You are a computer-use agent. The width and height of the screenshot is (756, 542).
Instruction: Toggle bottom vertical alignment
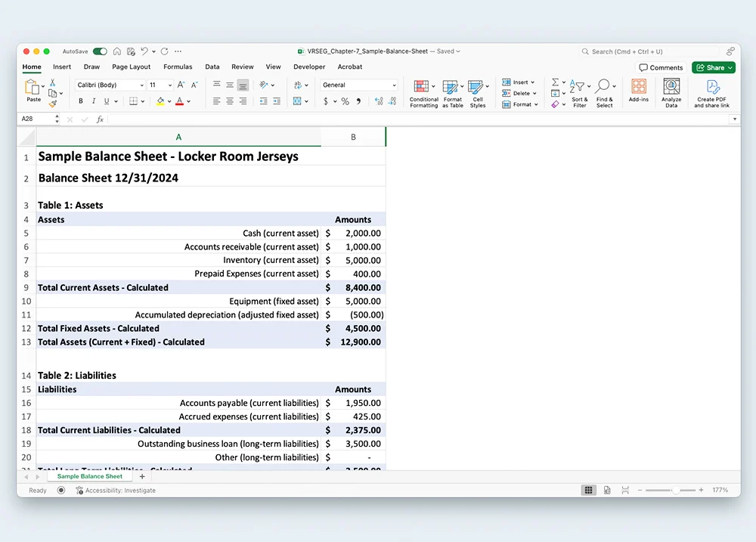(x=243, y=85)
